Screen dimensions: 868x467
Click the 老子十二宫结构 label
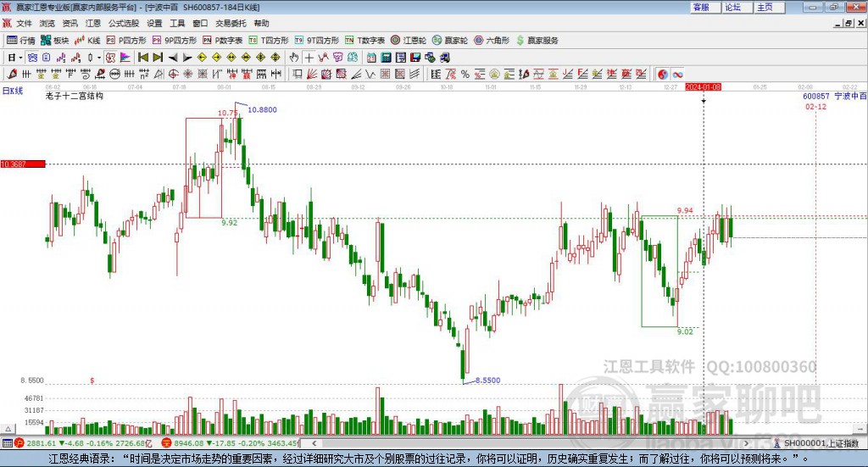(75, 96)
